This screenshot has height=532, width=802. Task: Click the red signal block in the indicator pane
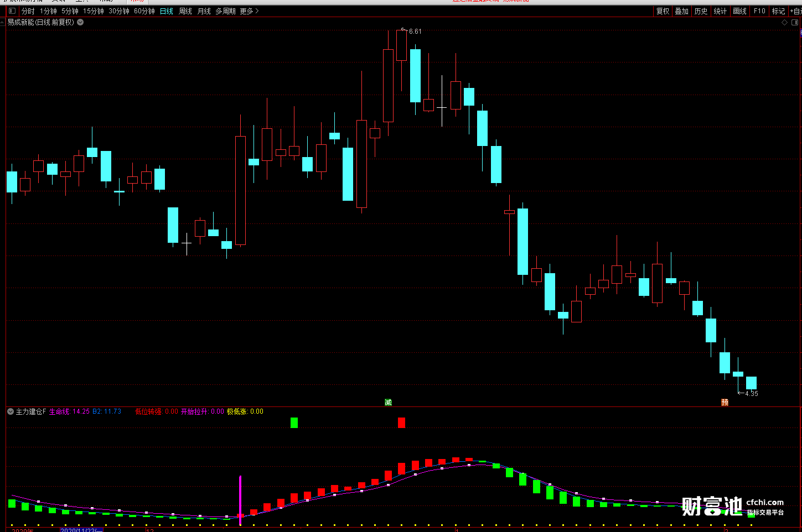click(x=401, y=423)
